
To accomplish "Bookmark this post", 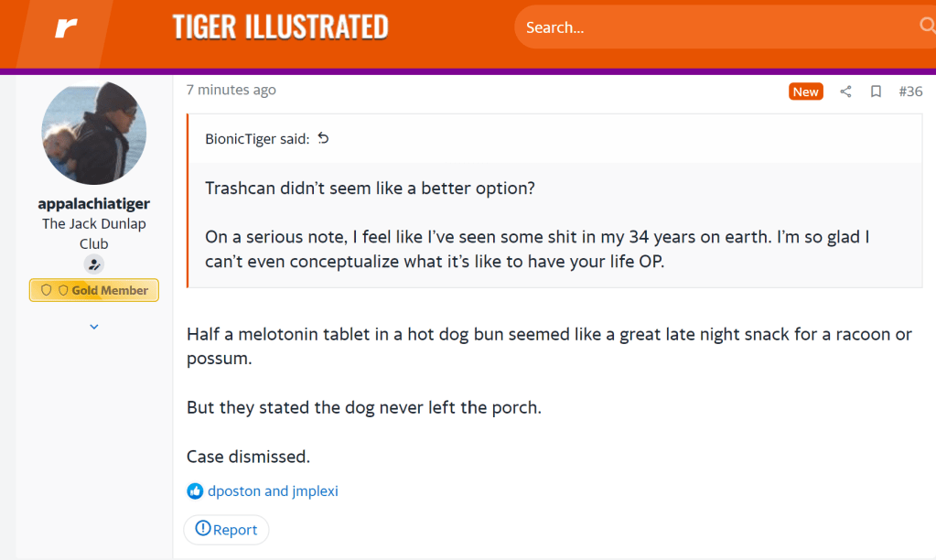I will click(x=876, y=92).
